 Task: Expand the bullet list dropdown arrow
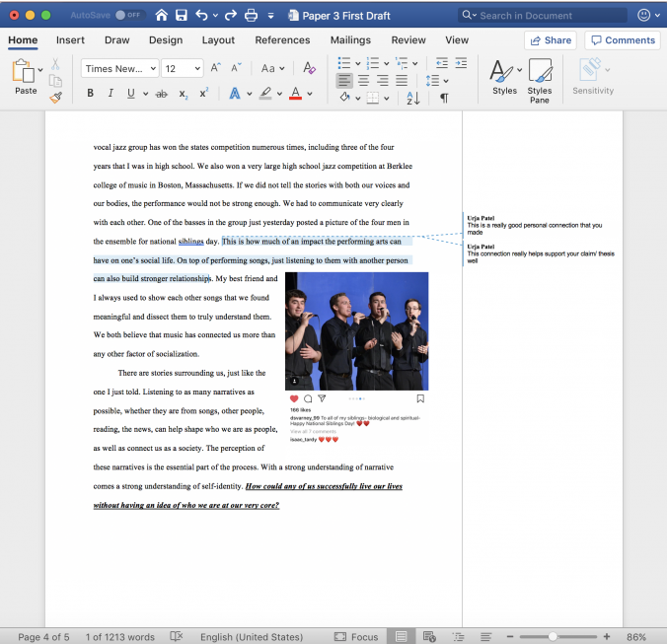pyautogui.click(x=358, y=64)
